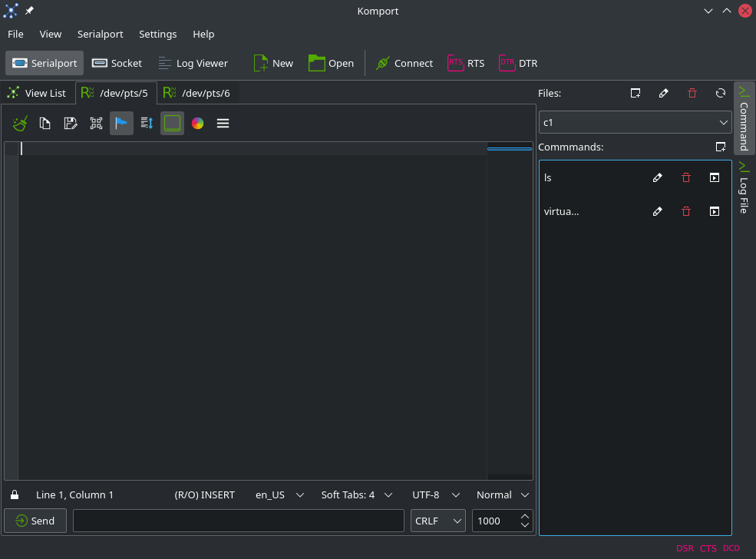Viewport: 756px width, 559px height.
Task: Edit the virtua... command
Action: point(658,211)
